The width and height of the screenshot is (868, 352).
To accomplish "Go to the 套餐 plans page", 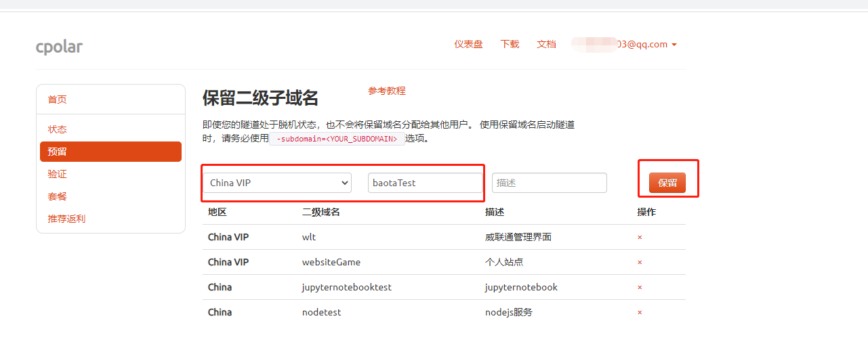I will (x=58, y=196).
